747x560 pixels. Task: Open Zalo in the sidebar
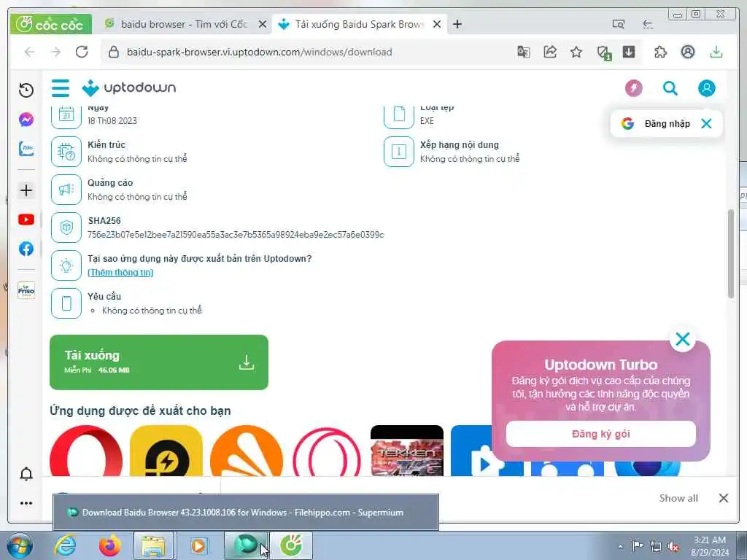point(26,149)
